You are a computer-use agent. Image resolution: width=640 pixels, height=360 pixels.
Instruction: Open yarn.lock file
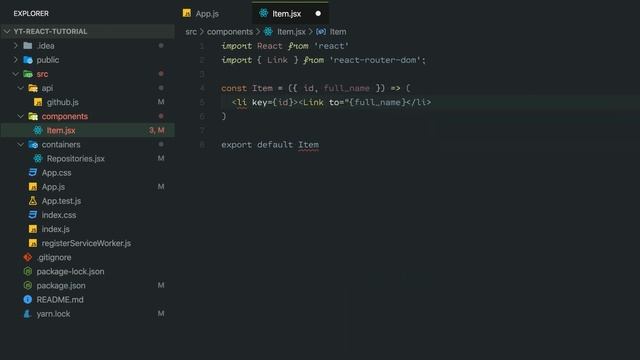[x=53, y=314]
